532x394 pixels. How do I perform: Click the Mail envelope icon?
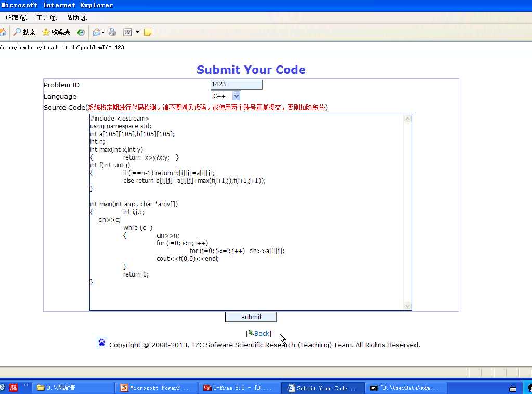(x=97, y=32)
